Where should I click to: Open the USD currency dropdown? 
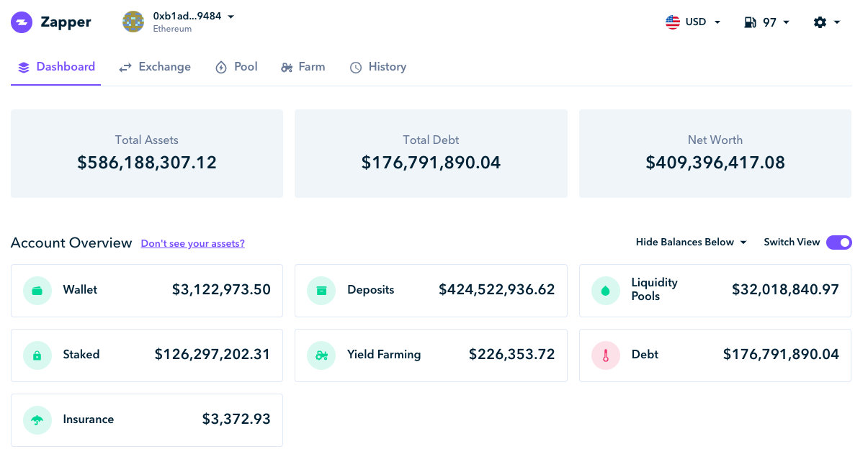[x=693, y=22]
